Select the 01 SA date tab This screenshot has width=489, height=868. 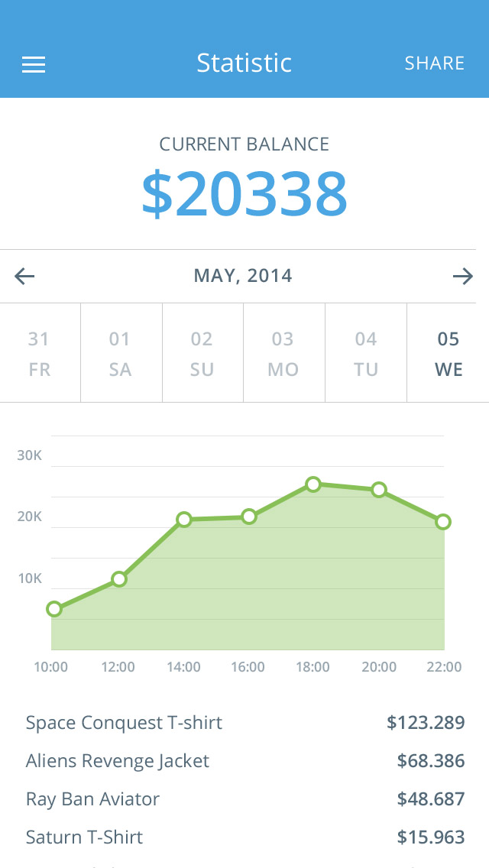(121, 354)
